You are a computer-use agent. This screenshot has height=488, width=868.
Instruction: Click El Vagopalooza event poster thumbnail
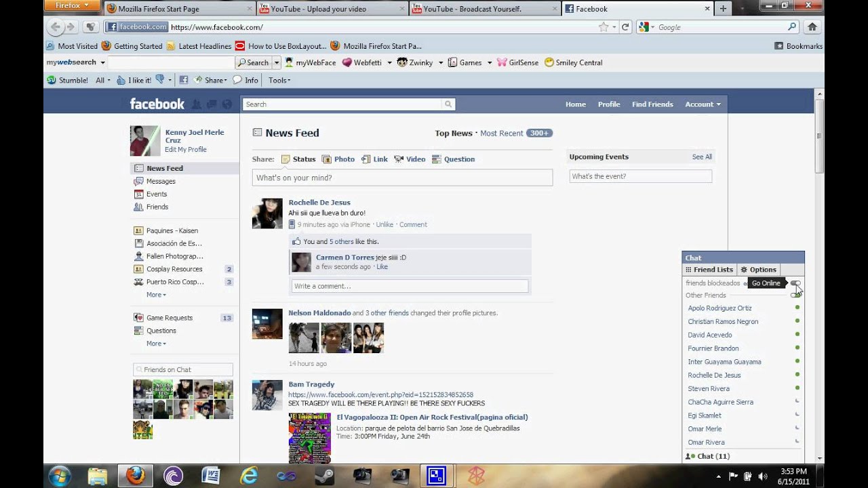pyautogui.click(x=309, y=438)
